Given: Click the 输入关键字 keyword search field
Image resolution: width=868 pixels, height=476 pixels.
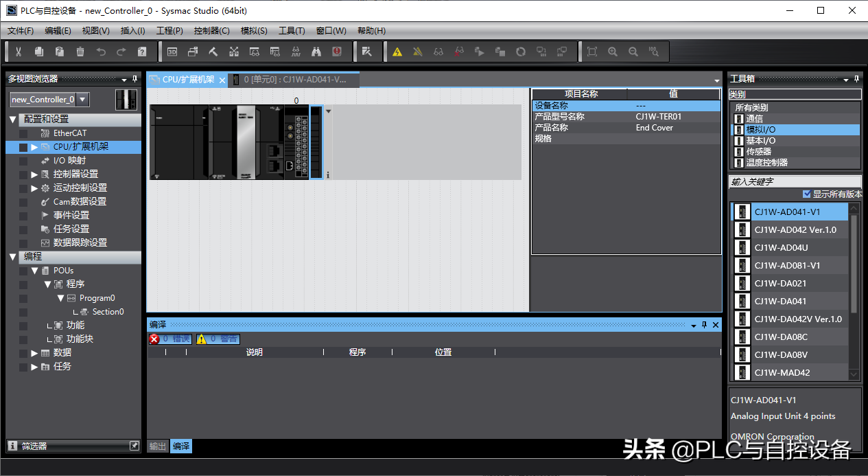Looking at the screenshot, I should tap(794, 181).
